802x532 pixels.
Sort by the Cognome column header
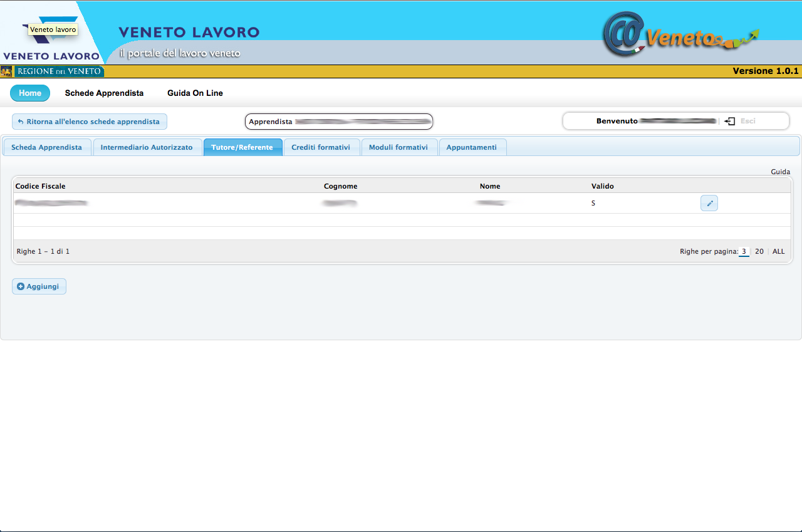point(340,186)
